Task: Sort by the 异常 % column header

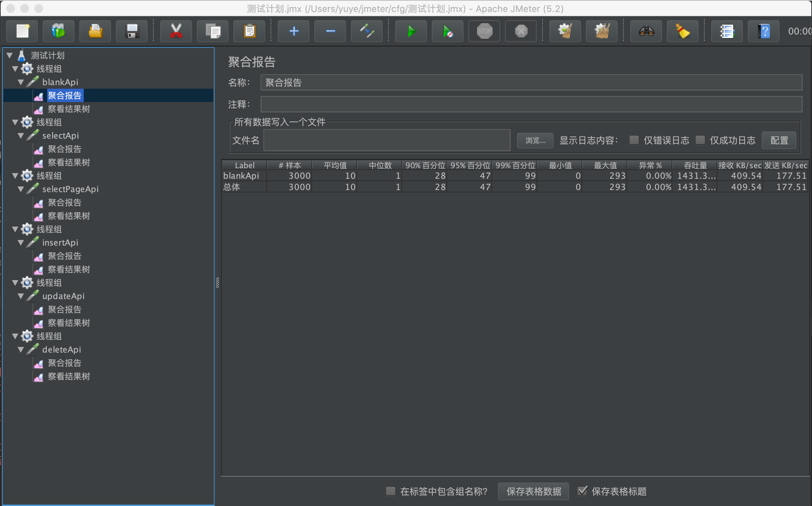Action: point(650,165)
